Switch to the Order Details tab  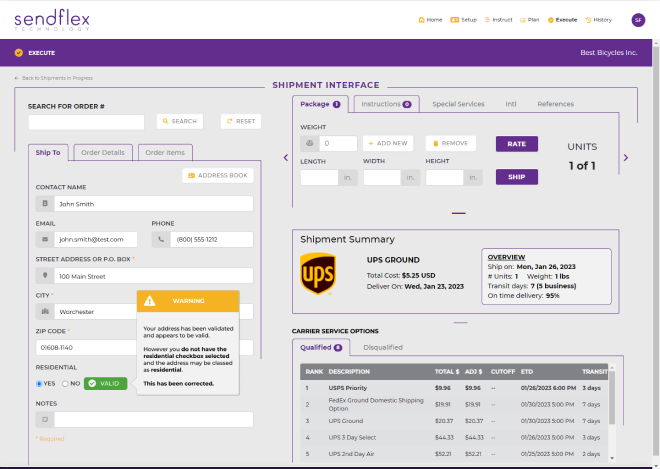point(101,153)
